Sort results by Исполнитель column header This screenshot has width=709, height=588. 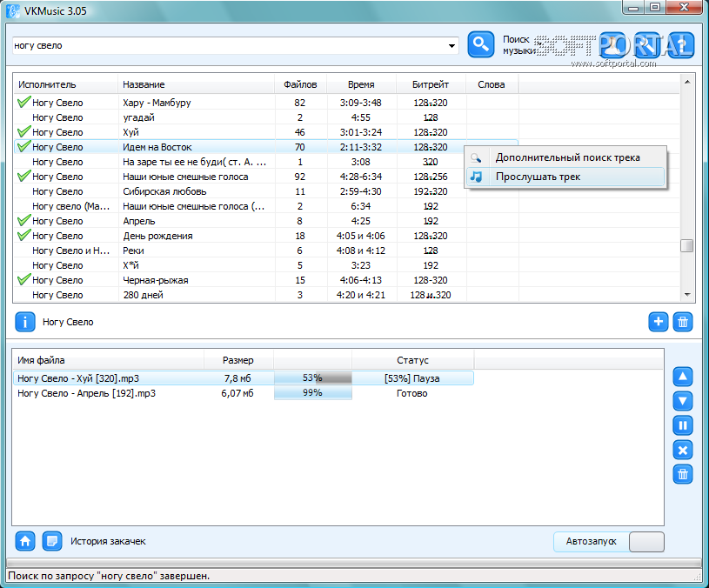click(48, 84)
